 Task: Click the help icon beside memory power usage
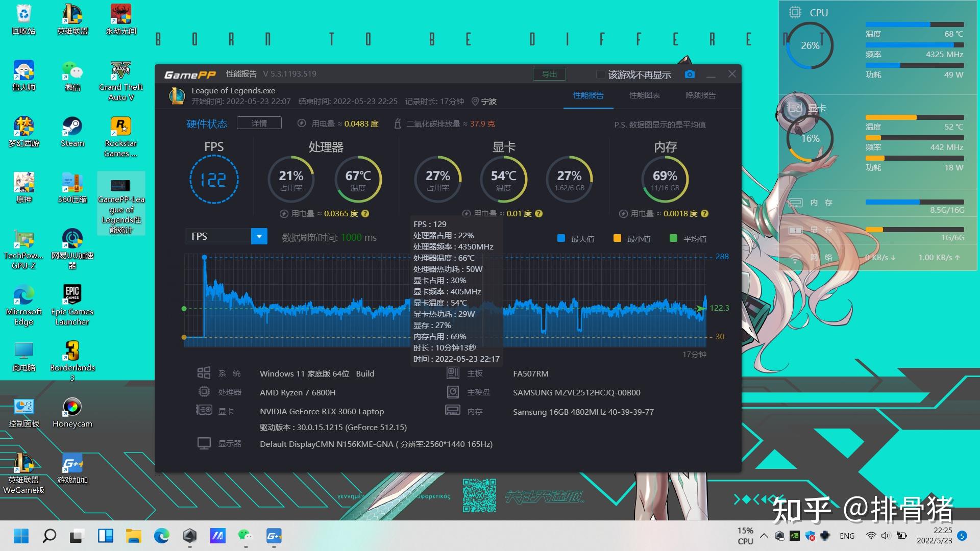point(705,214)
